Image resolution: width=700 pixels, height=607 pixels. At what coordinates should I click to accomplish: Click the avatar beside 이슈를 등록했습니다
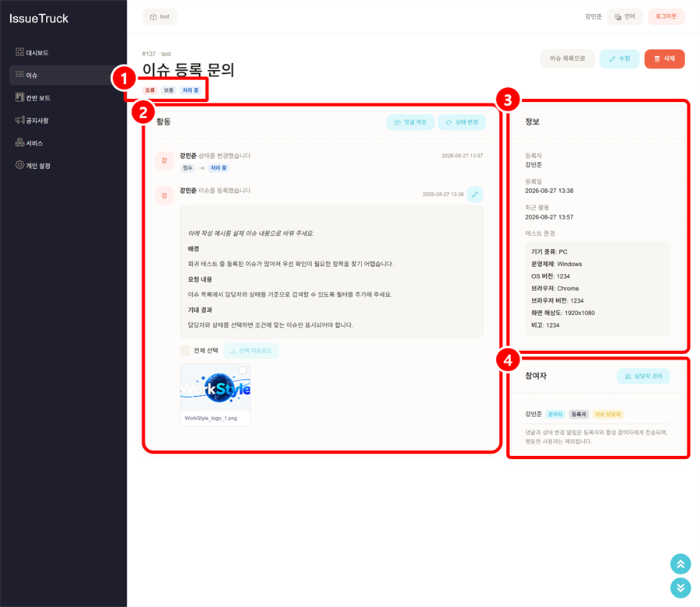[x=164, y=195]
